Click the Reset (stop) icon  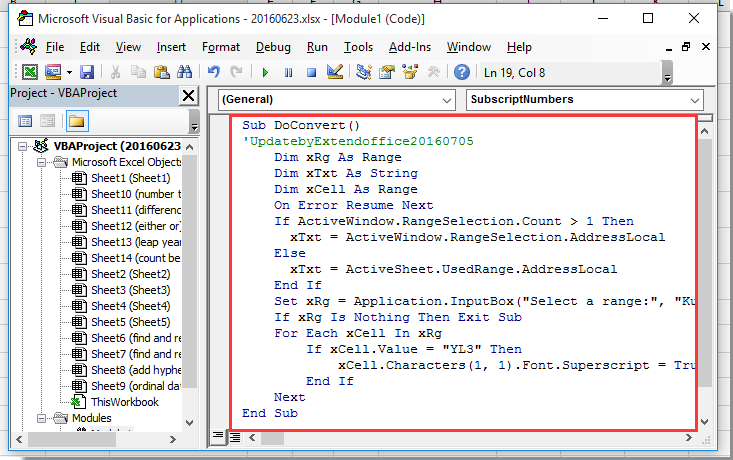point(312,72)
